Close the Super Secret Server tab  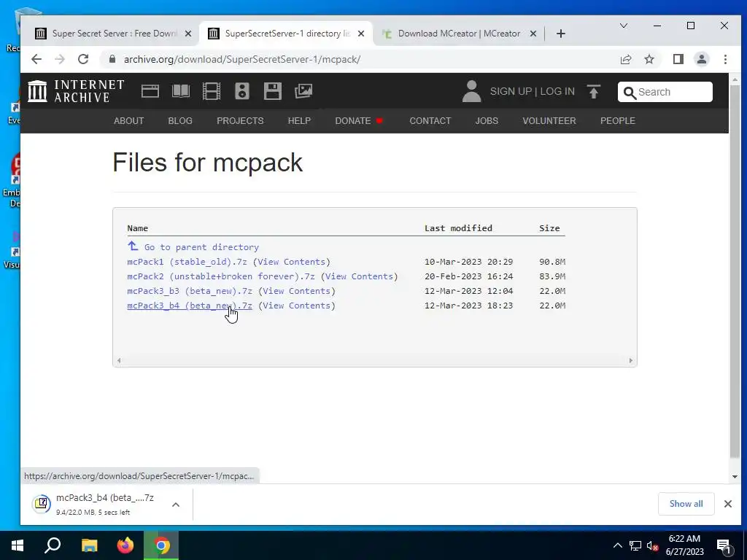click(x=188, y=34)
